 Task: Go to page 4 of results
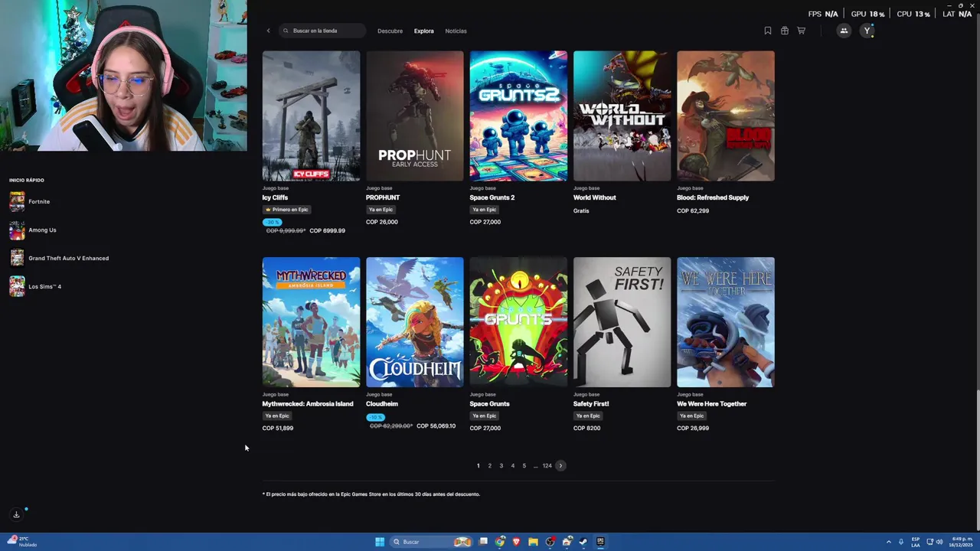point(513,465)
